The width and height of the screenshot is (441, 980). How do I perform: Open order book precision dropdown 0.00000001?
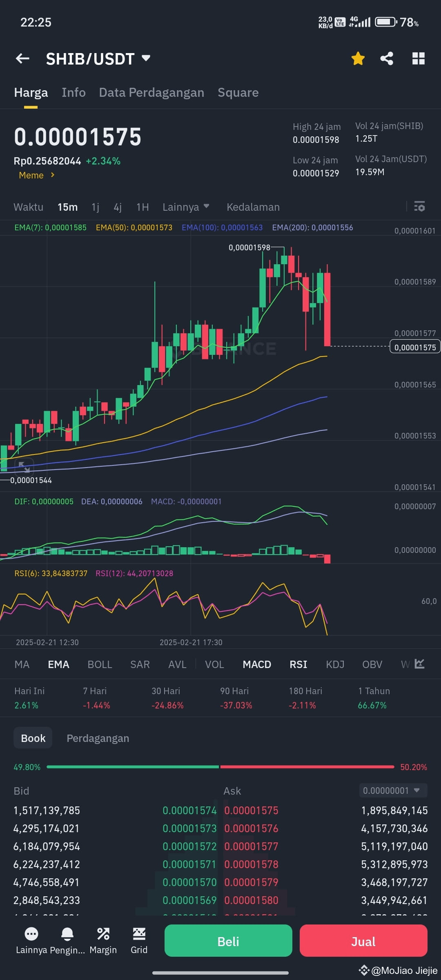(x=393, y=791)
